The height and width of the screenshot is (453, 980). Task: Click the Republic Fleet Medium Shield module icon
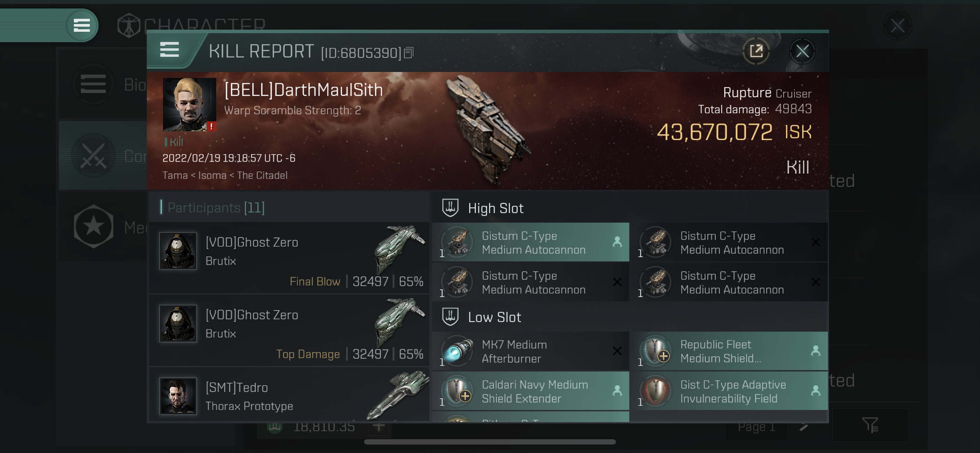(656, 351)
